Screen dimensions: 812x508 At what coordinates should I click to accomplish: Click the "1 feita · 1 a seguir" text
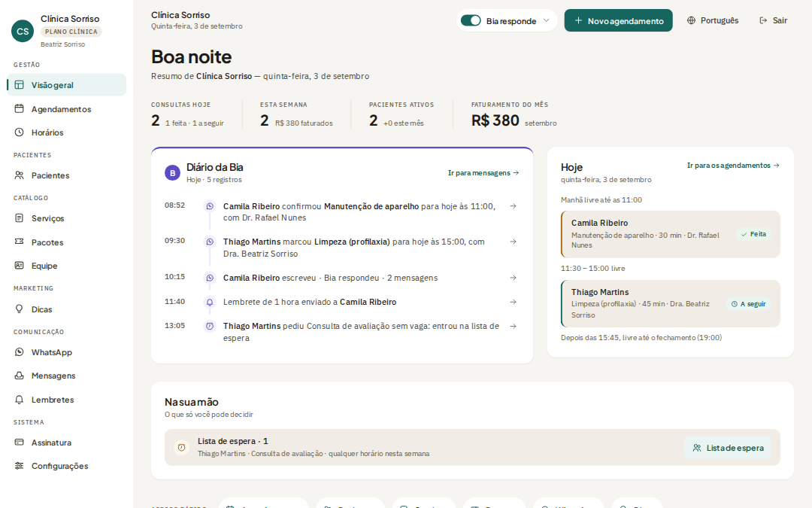tap(195, 123)
